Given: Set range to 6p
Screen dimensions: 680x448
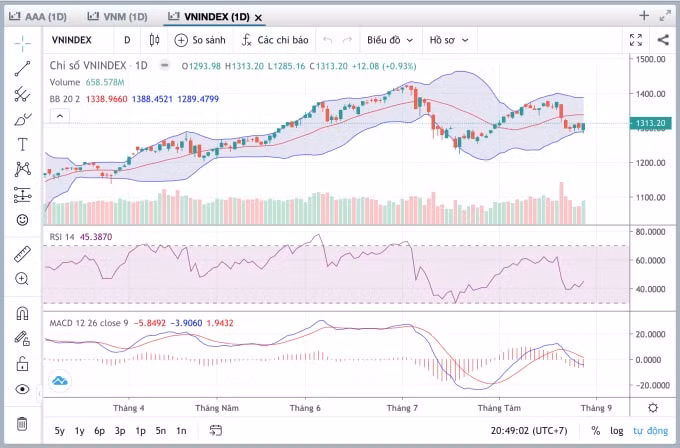Looking at the screenshot, I should click(x=99, y=431).
